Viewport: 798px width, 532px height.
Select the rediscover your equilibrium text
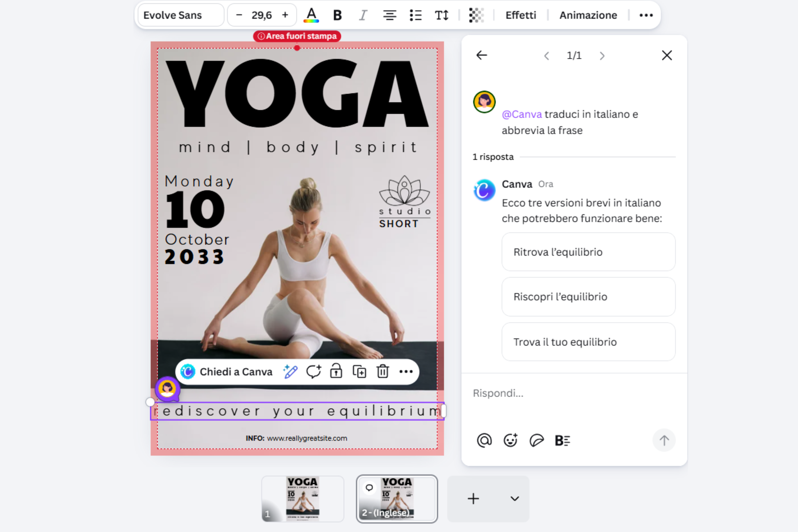[297, 411]
